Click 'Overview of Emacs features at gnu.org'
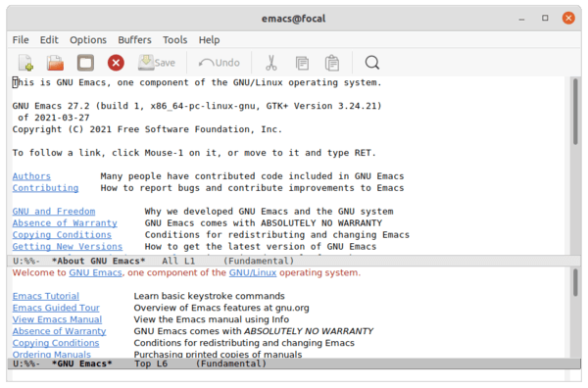The width and height of the screenshot is (588, 388). tap(221, 308)
